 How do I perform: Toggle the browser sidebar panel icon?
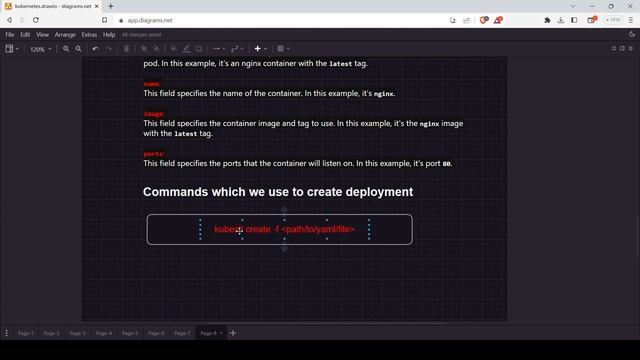point(574,20)
